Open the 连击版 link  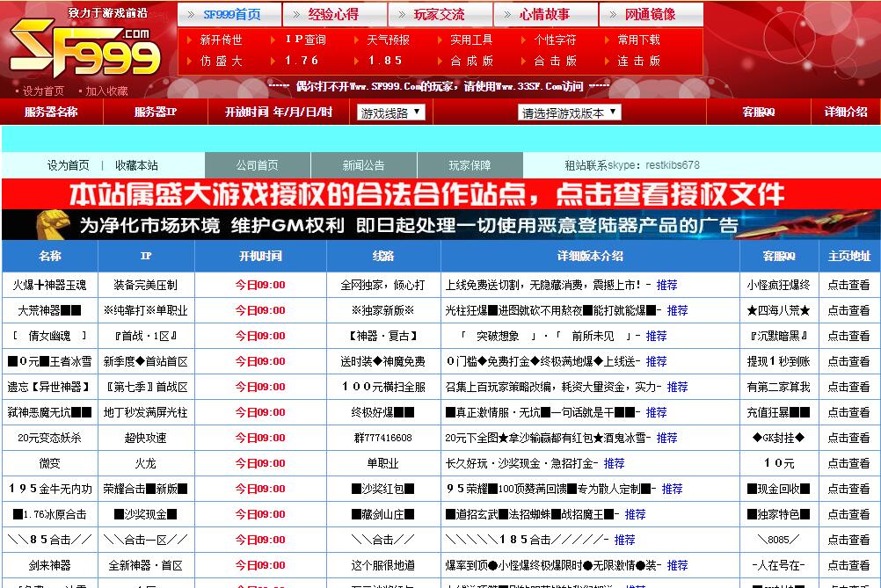point(639,61)
